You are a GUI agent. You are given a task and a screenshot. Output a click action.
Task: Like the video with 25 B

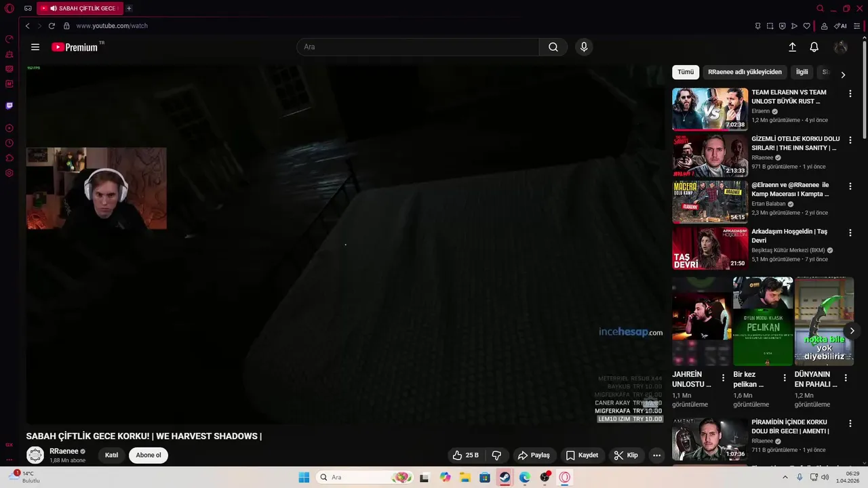(x=465, y=455)
